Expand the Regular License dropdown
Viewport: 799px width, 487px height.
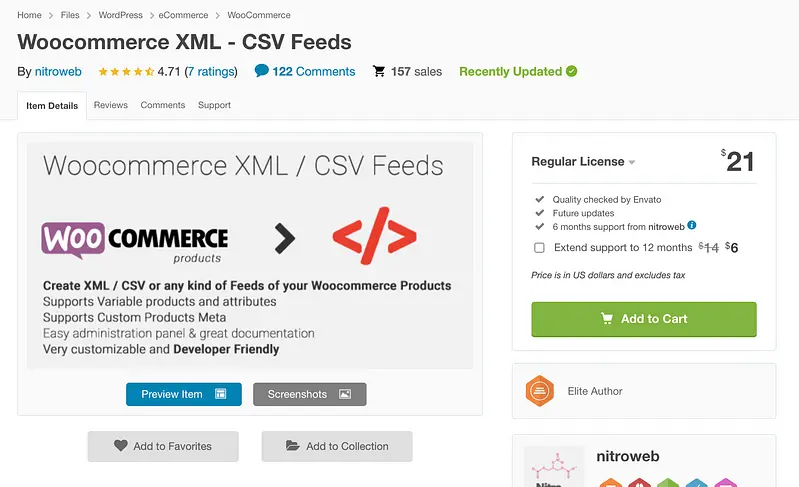632,162
